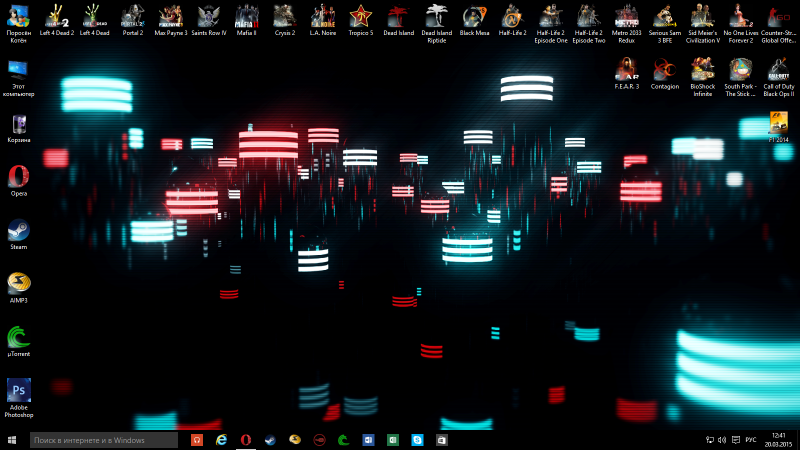Open the Left 4 Dead 2 desktop shortcut
Image resolution: width=800 pixels, height=450 pixels.
(57, 20)
